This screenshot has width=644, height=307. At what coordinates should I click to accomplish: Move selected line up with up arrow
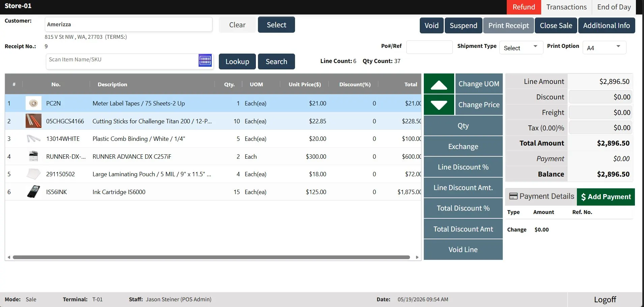[x=439, y=84]
